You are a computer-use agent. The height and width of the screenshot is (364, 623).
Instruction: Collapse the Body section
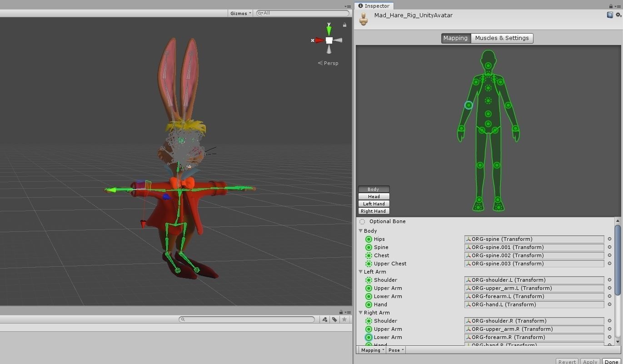pos(361,231)
